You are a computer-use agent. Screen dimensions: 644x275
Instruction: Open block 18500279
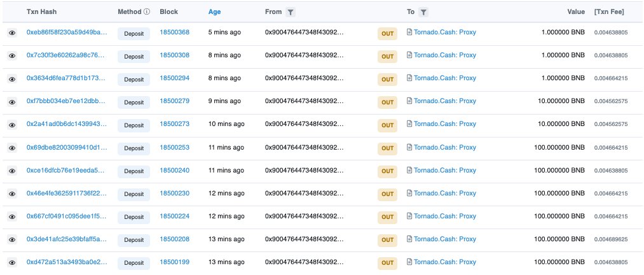[175, 101]
